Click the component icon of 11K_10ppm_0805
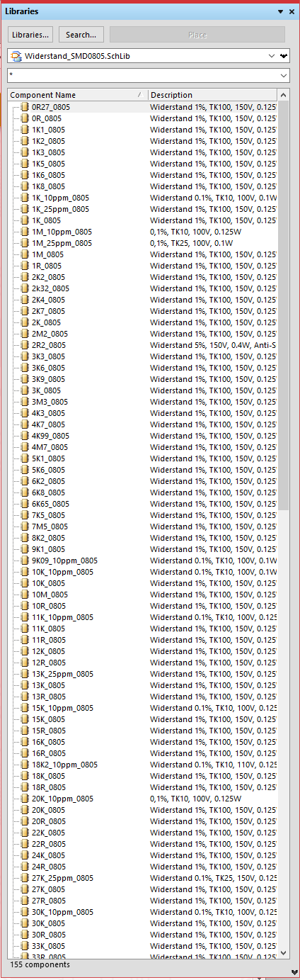 tap(25, 617)
